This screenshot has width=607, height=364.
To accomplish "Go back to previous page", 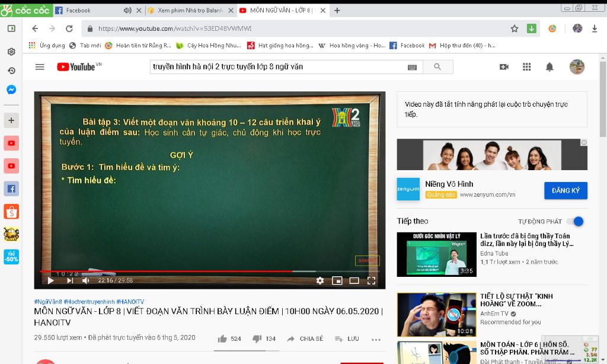I will pyautogui.click(x=35, y=28).
